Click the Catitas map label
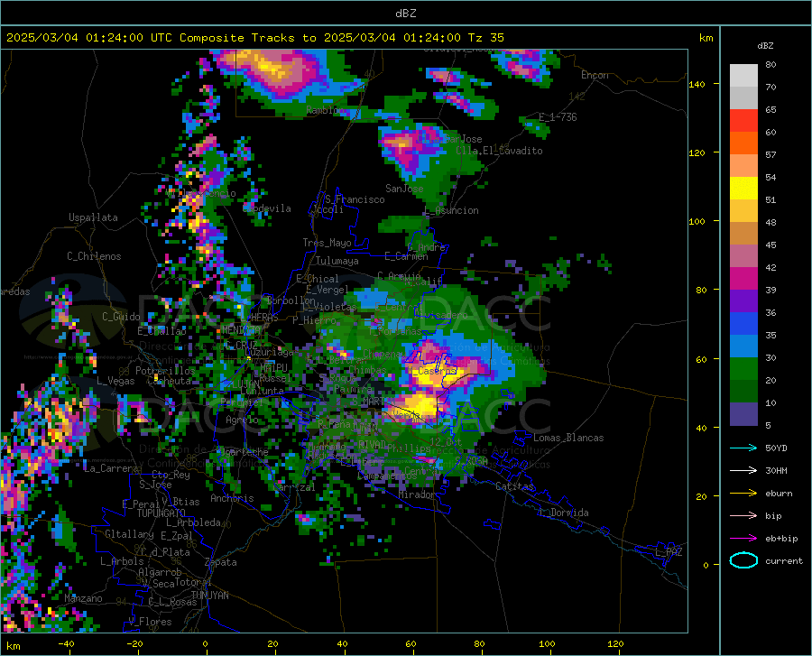The image size is (812, 656). 514,486
